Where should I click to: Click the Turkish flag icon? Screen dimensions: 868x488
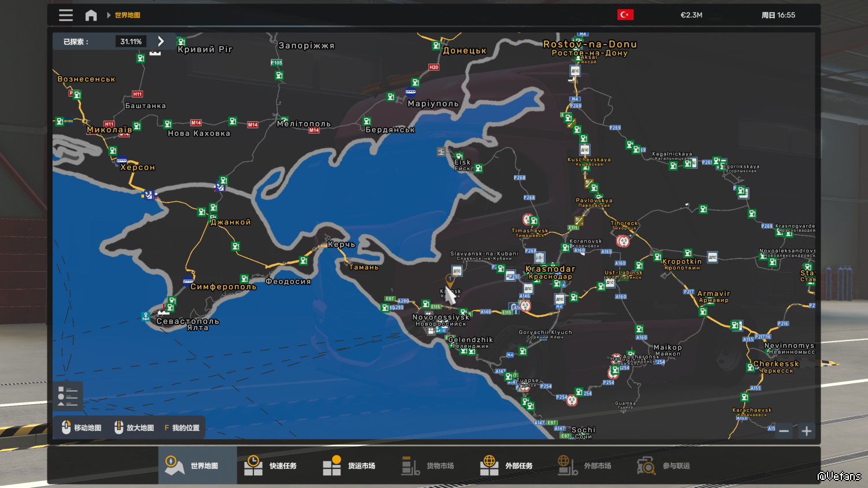pyautogui.click(x=625, y=15)
